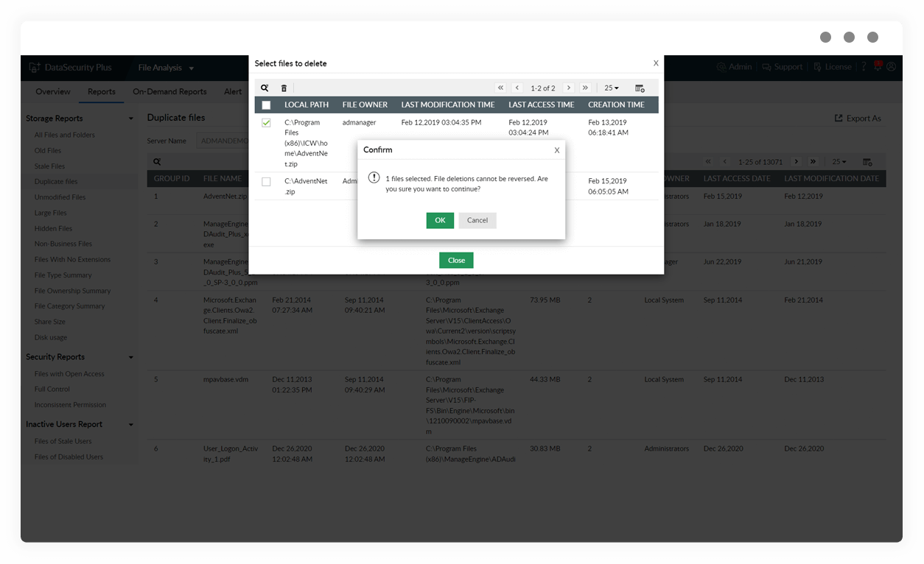Screen dimensions: 924x564
Task: Click Close on the delete dialog
Action: [455, 260]
